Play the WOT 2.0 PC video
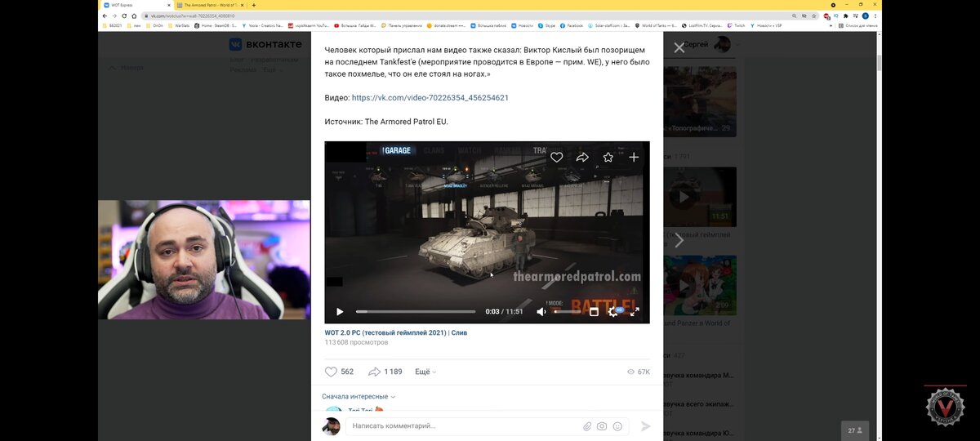Screen dimensions: 980x441 [340, 312]
